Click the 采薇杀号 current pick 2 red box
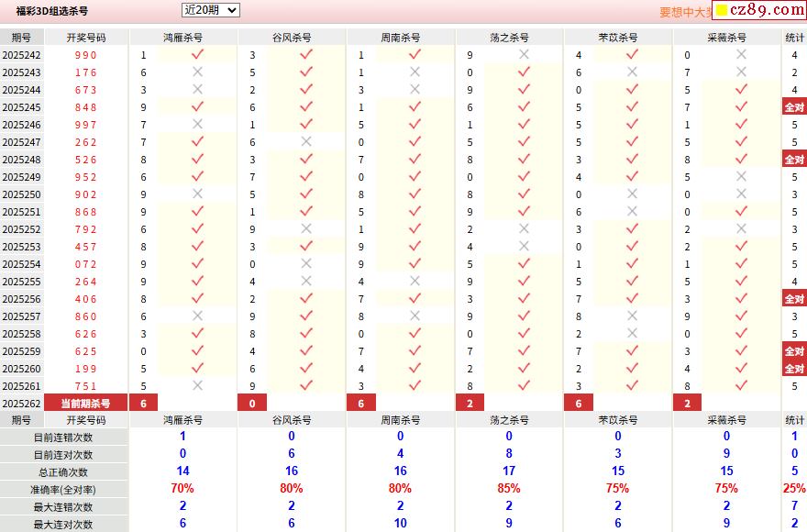This screenshot has width=807, height=532. point(688,404)
